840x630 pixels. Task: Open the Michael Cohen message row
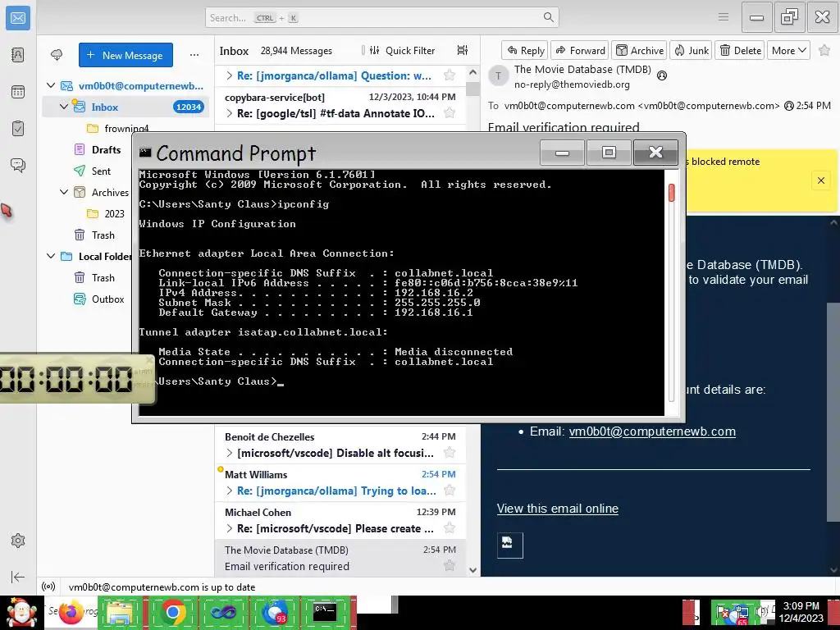pyautogui.click(x=340, y=520)
